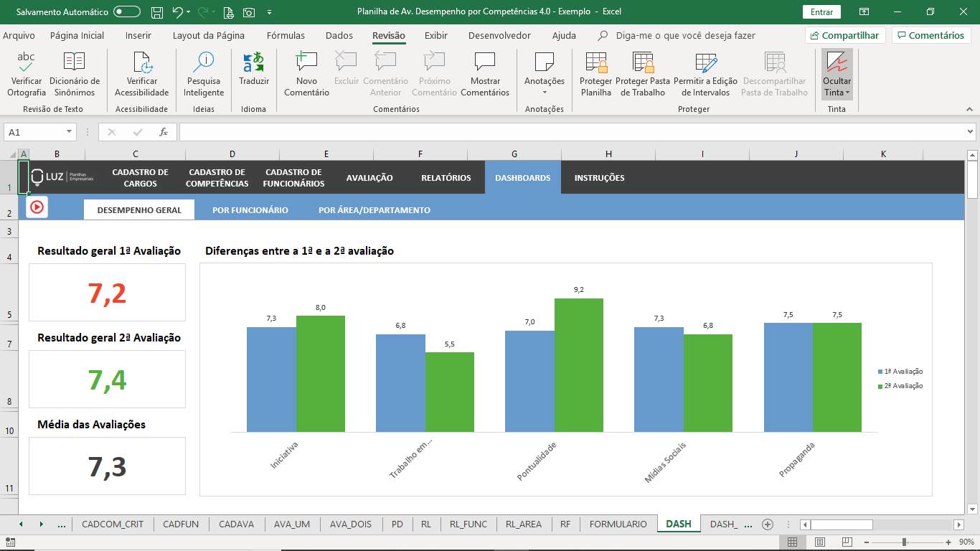Click into the formula bar
The width and height of the screenshot is (980, 551).
point(571,132)
